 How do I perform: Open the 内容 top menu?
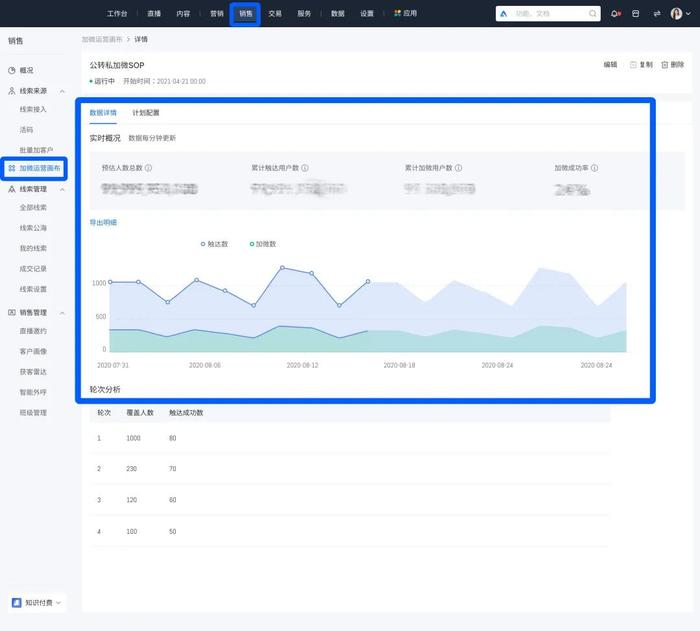(183, 13)
